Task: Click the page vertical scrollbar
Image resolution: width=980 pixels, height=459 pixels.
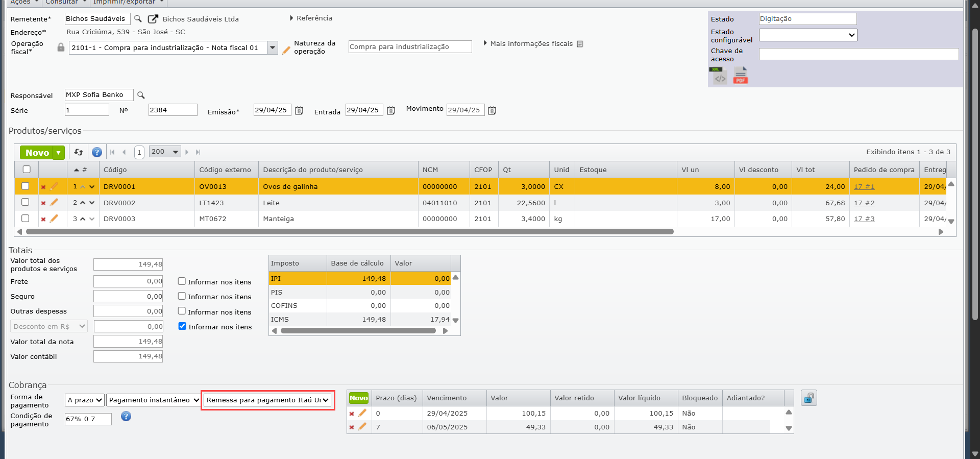Action: click(x=975, y=174)
